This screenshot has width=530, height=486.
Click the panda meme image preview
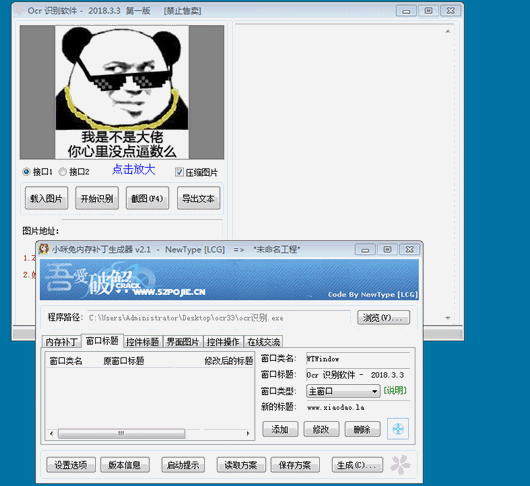122,92
